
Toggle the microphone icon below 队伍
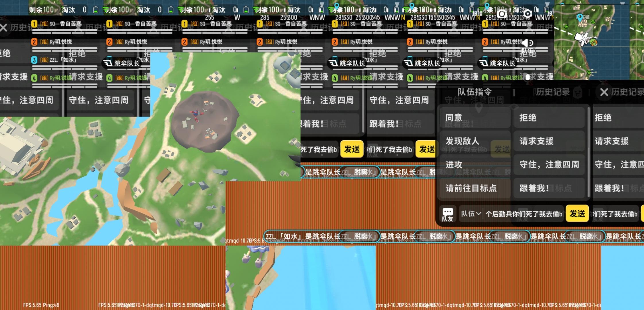(x=527, y=77)
